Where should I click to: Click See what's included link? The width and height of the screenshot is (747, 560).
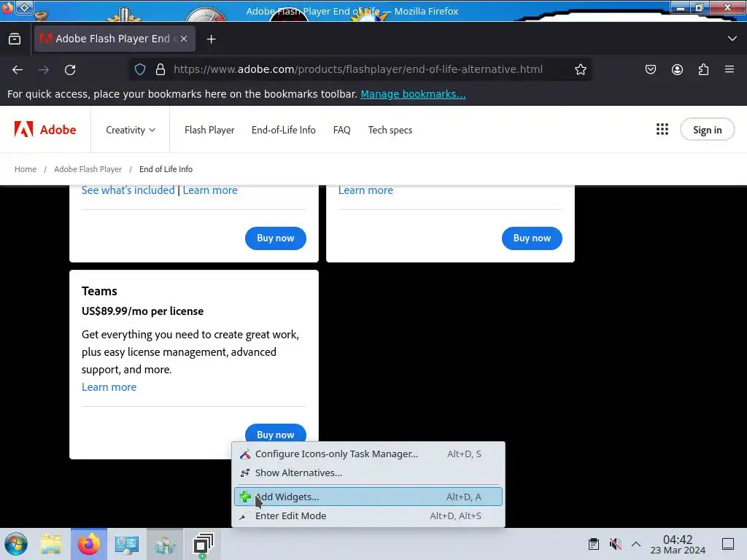tap(128, 190)
